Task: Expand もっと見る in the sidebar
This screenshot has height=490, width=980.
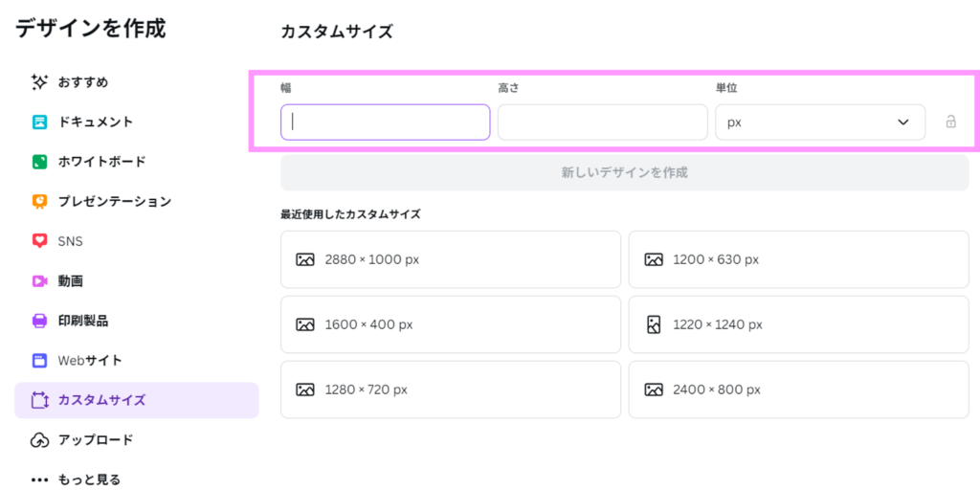Action: (x=77, y=479)
